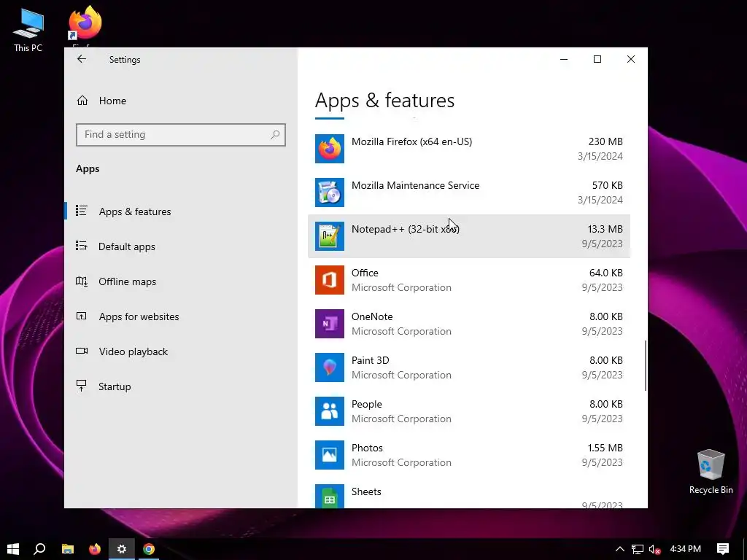Open the Home settings page

pos(181,101)
